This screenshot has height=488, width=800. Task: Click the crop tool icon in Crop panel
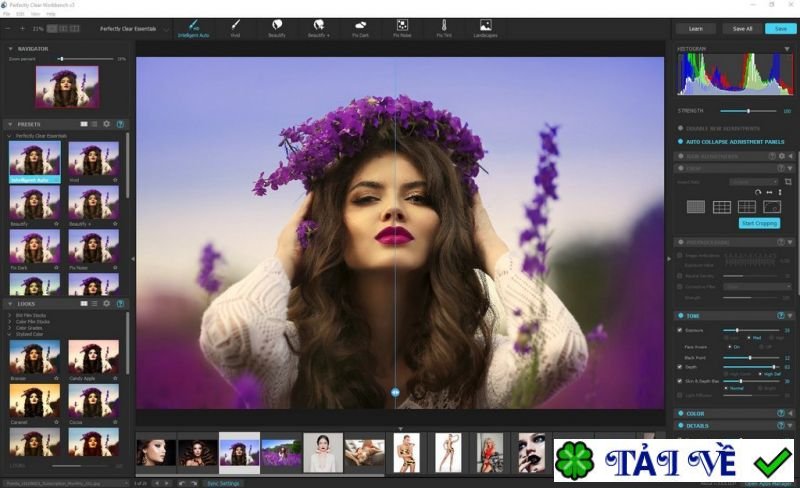tap(788, 181)
